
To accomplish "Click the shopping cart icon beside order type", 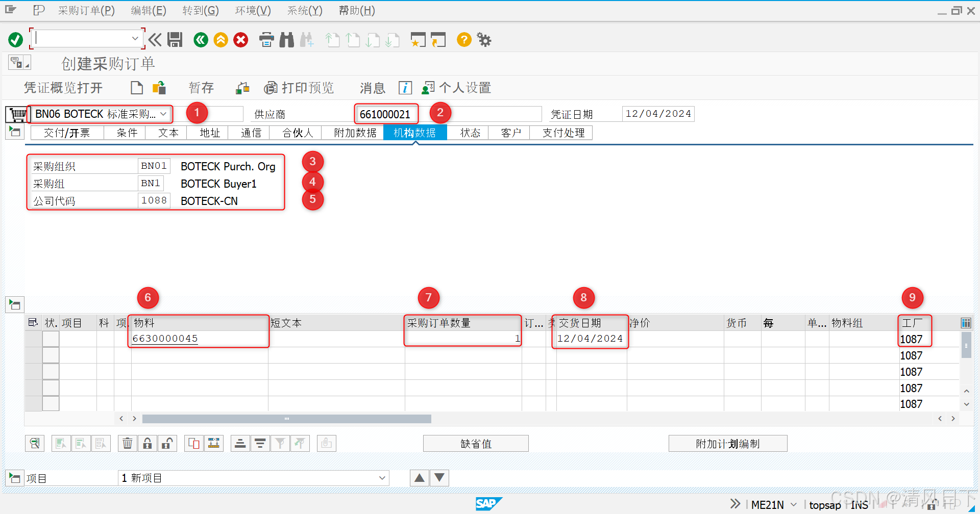I will 17,114.
